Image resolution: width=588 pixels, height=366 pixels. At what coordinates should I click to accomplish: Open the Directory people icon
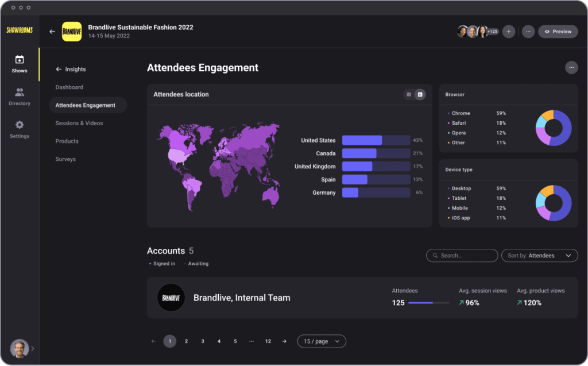click(20, 92)
